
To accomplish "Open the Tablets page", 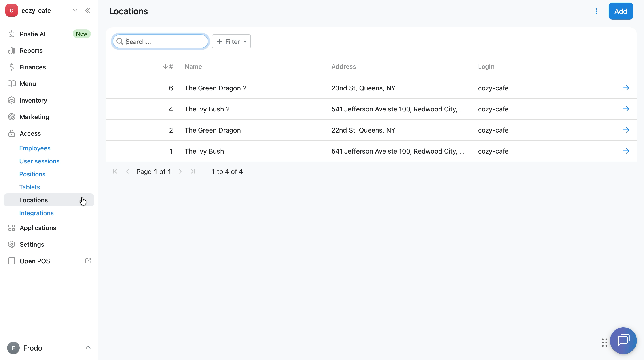I will (30, 187).
